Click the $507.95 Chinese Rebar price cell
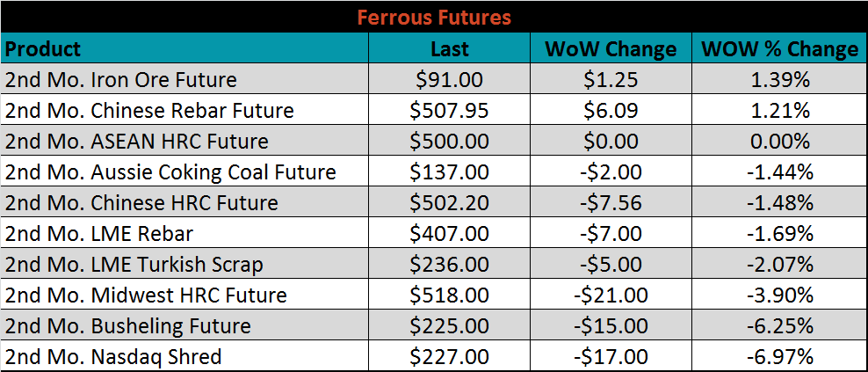The width and height of the screenshot is (868, 372). pyautogui.click(x=450, y=109)
